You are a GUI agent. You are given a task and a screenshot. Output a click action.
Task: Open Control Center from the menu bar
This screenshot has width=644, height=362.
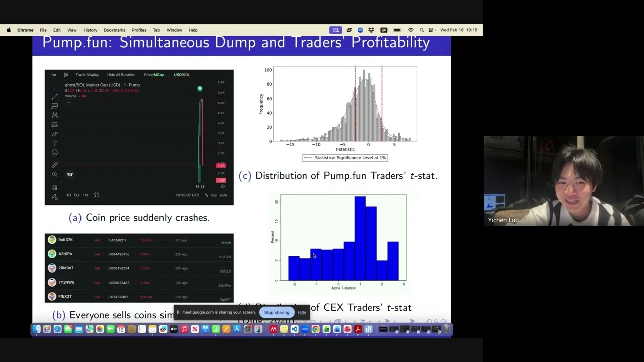pos(432,30)
